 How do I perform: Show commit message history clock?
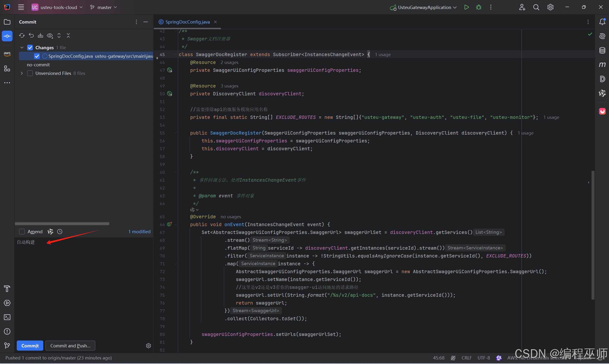(x=60, y=232)
